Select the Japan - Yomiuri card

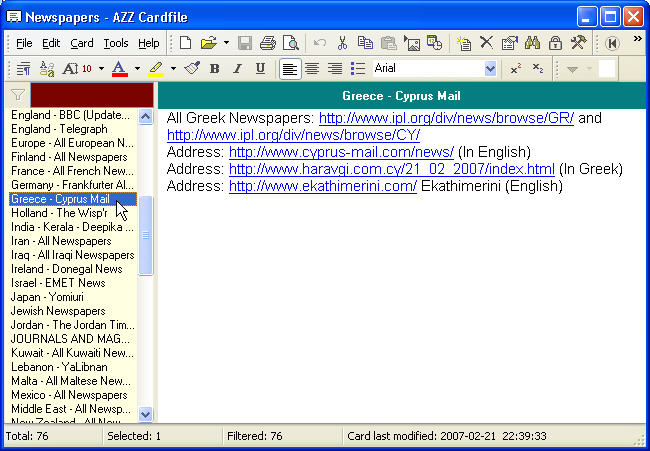click(x=73, y=297)
